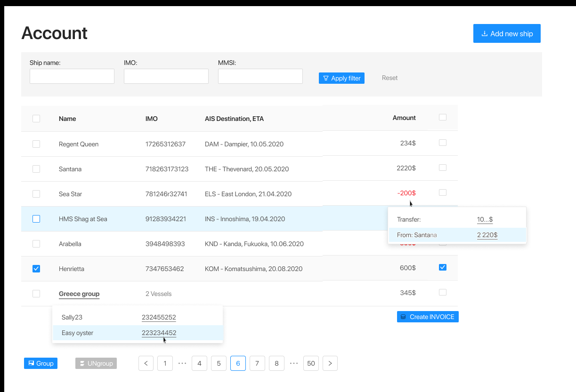Apply filter using the funnel button
The width and height of the screenshot is (576, 392).
click(341, 78)
